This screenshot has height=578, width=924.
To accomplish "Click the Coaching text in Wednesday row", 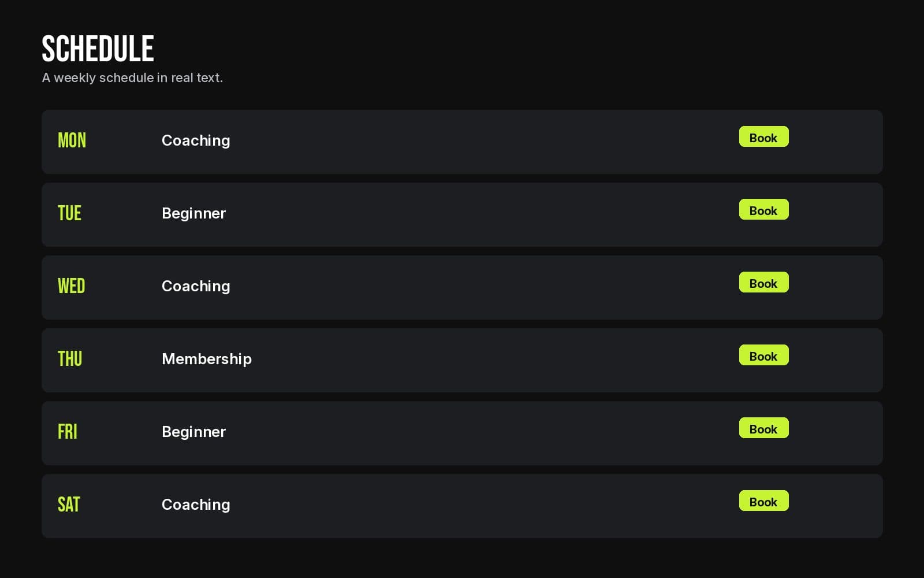I will (196, 286).
